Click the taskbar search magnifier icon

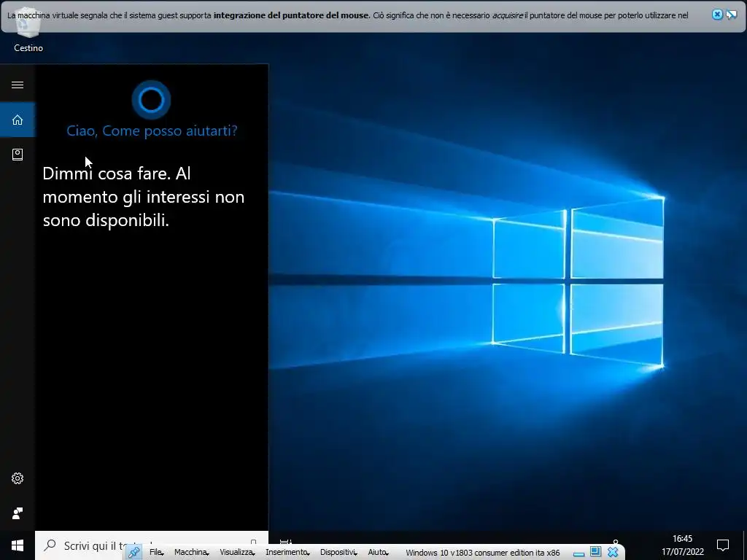pyautogui.click(x=50, y=545)
